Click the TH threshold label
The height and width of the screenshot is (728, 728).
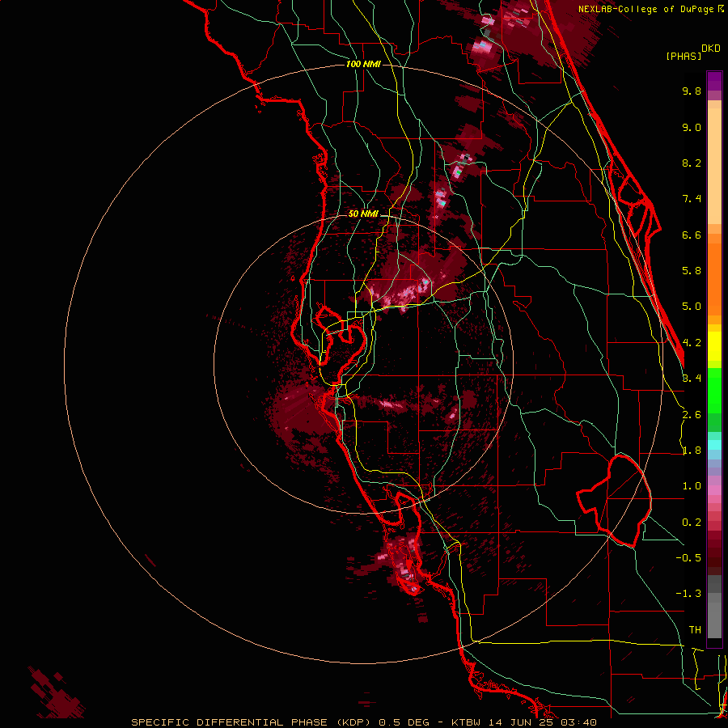pyautogui.click(x=695, y=630)
